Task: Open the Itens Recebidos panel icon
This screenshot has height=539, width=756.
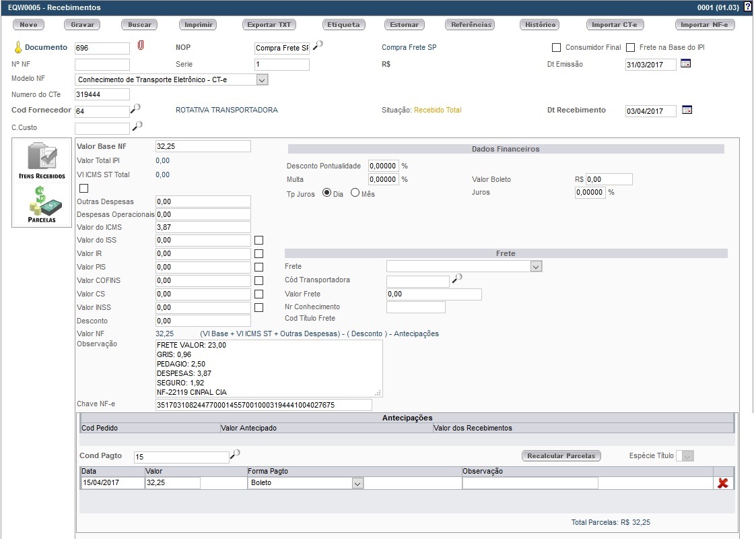Action: point(42,160)
